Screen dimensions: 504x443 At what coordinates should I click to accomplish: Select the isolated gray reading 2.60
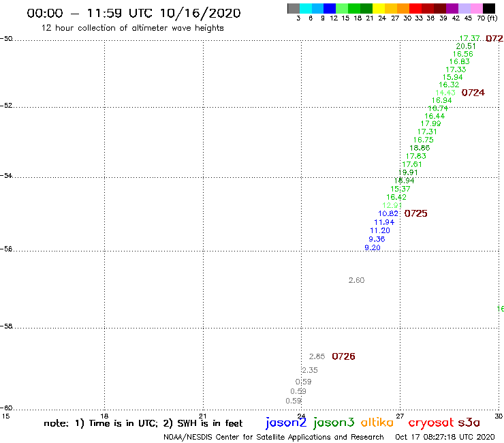click(356, 280)
